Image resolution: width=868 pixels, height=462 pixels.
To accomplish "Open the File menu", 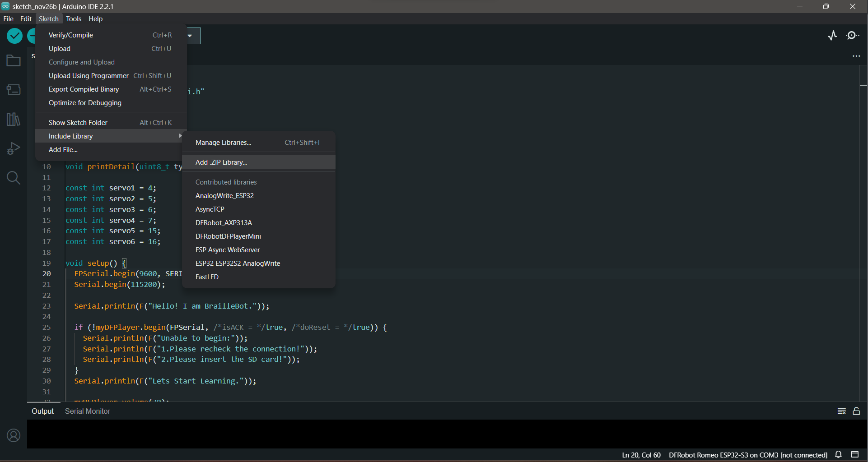I will click(x=9, y=19).
